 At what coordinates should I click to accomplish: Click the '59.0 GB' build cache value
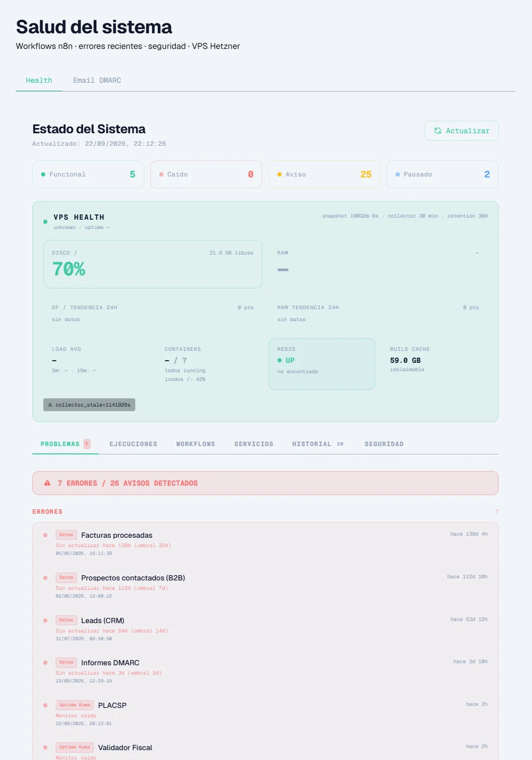click(x=406, y=360)
